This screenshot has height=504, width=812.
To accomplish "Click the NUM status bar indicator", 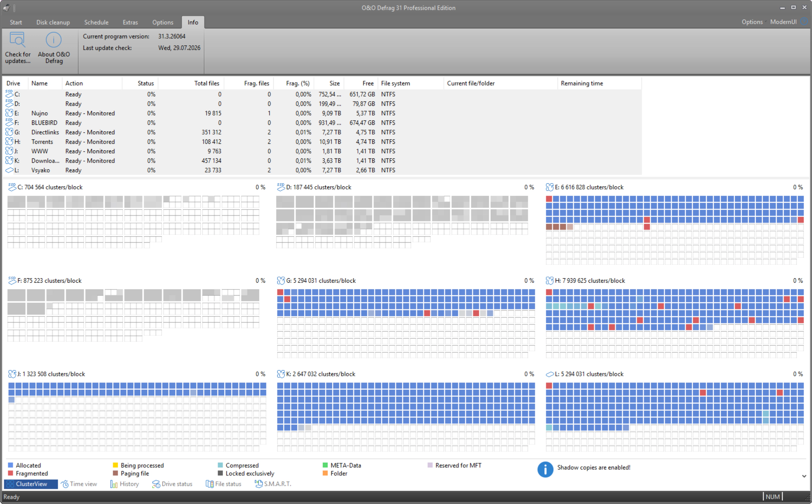I will 773,497.
